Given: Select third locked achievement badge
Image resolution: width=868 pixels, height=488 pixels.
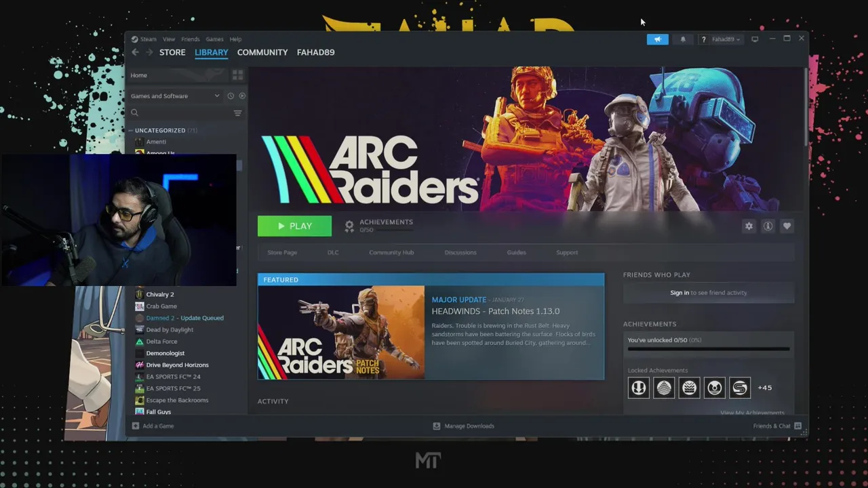Looking at the screenshot, I should point(689,388).
